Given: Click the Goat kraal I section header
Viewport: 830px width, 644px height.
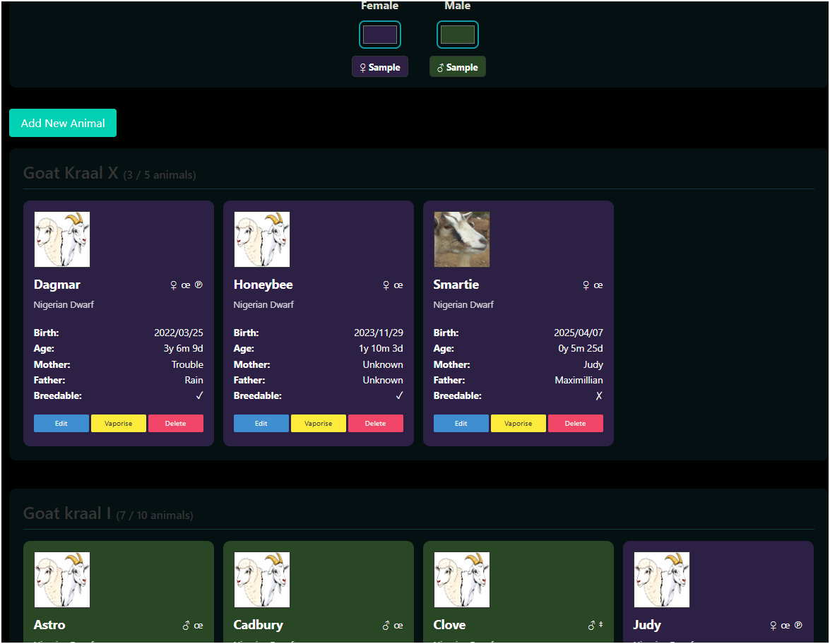Looking at the screenshot, I should (67, 514).
